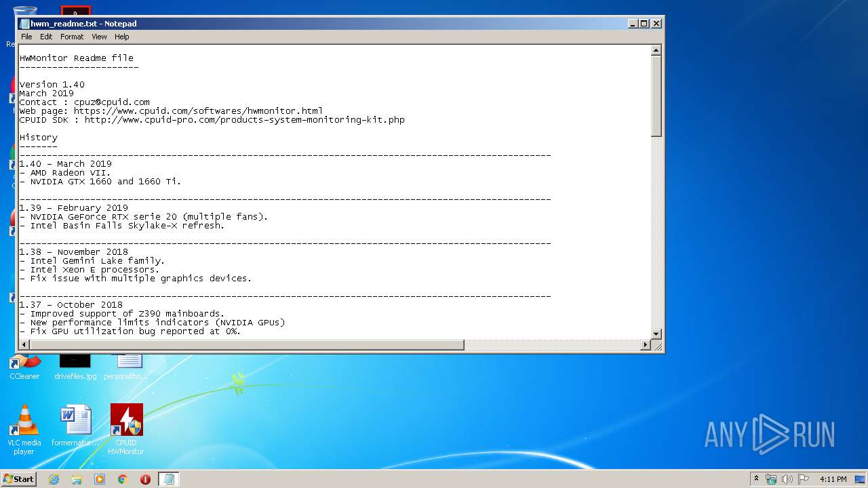The height and width of the screenshot is (488, 868).
Task: Click the CPUID SDK URL line
Action: point(212,120)
